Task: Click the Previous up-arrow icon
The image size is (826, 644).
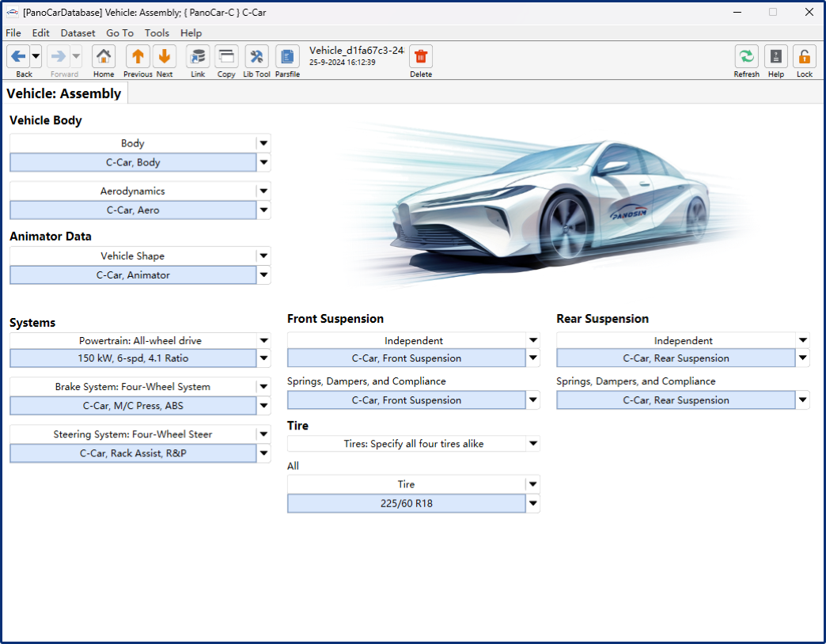Action: [138, 56]
